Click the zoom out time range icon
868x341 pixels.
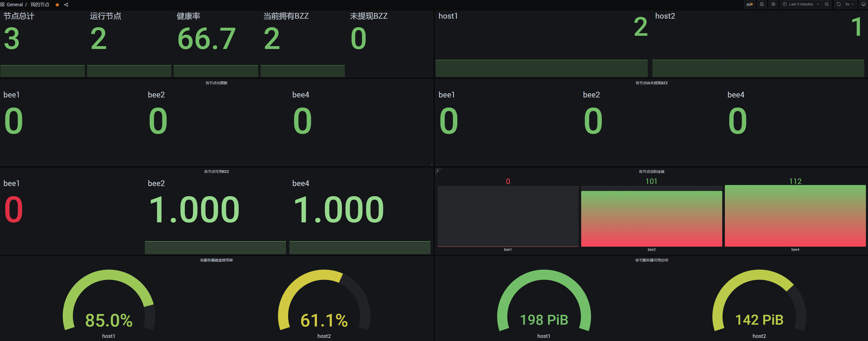(x=827, y=4)
